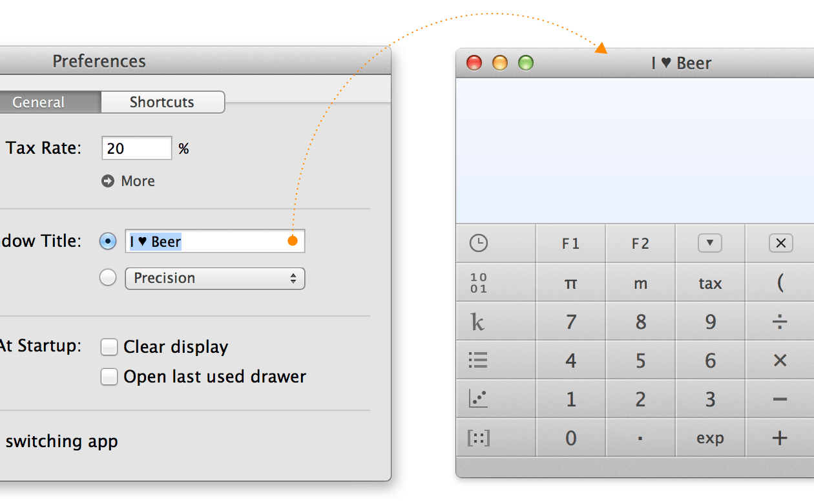The height and width of the screenshot is (504, 814).
Task: Select the Precision window title radio button
Action: point(108,278)
